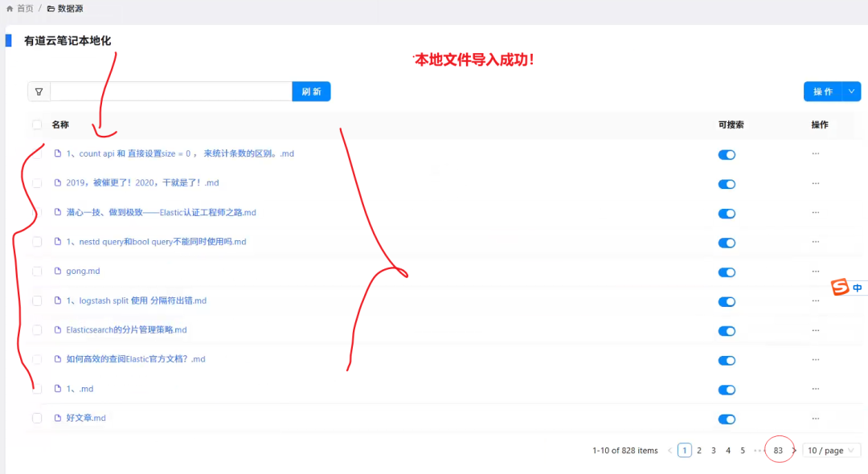Toggle searchable switch for gong.md

point(727,272)
